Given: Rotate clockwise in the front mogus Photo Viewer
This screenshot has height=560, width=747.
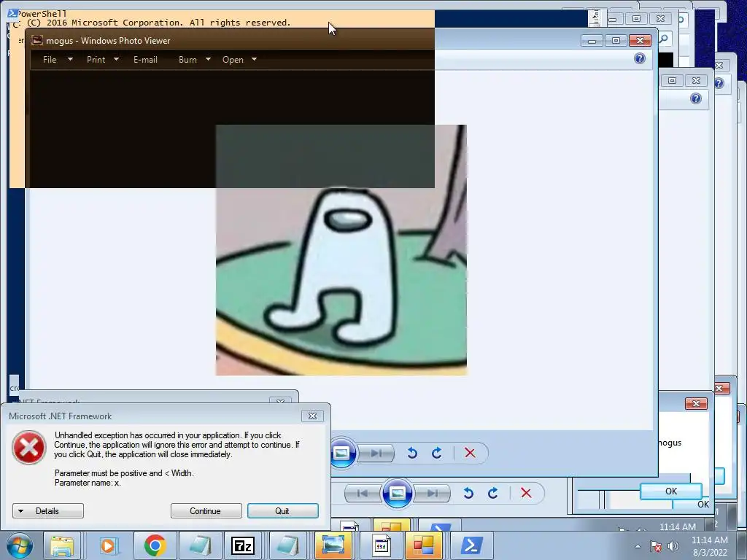Looking at the screenshot, I should pos(437,453).
